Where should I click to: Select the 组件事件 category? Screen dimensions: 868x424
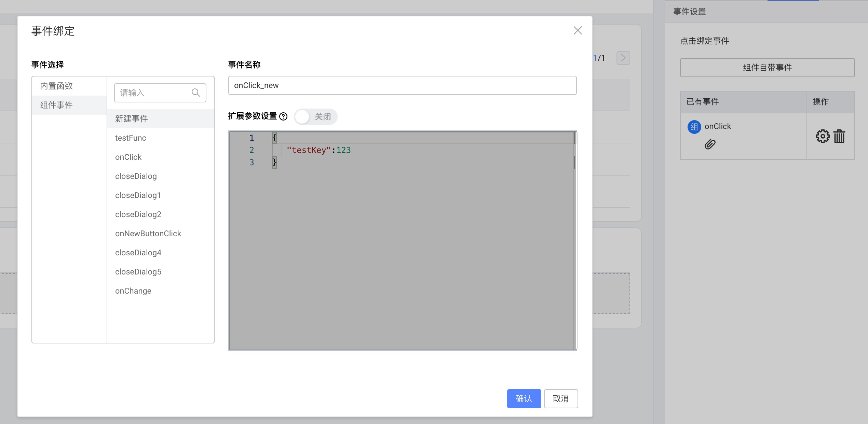pos(57,105)
